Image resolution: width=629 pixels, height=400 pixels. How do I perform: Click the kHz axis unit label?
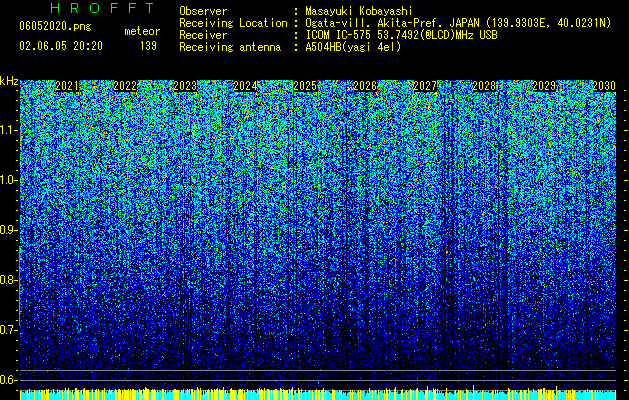(x=9, y=81)
